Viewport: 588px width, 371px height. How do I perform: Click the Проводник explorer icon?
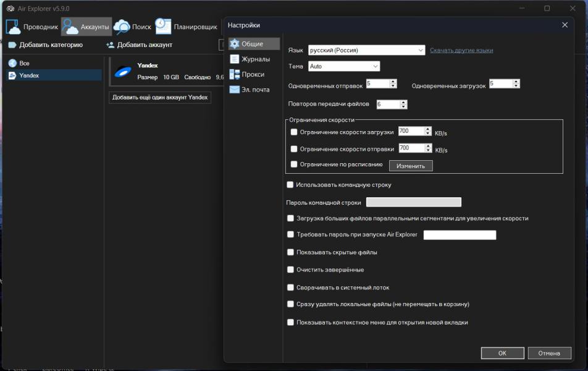14,27
